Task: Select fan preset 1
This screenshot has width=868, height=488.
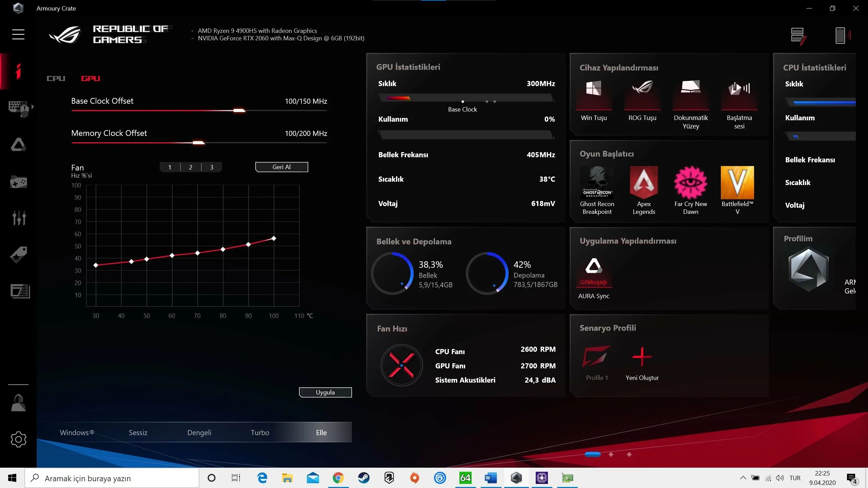Action: [x=170, y=167]
